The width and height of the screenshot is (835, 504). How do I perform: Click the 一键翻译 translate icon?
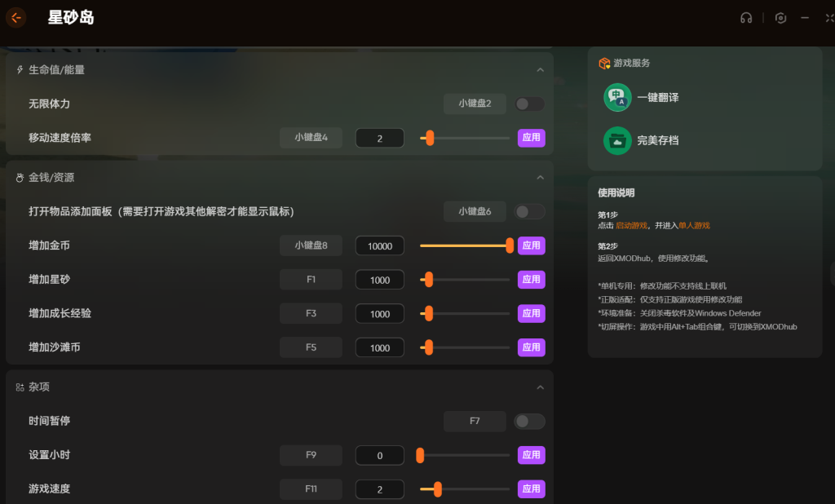tap(617, 98)
